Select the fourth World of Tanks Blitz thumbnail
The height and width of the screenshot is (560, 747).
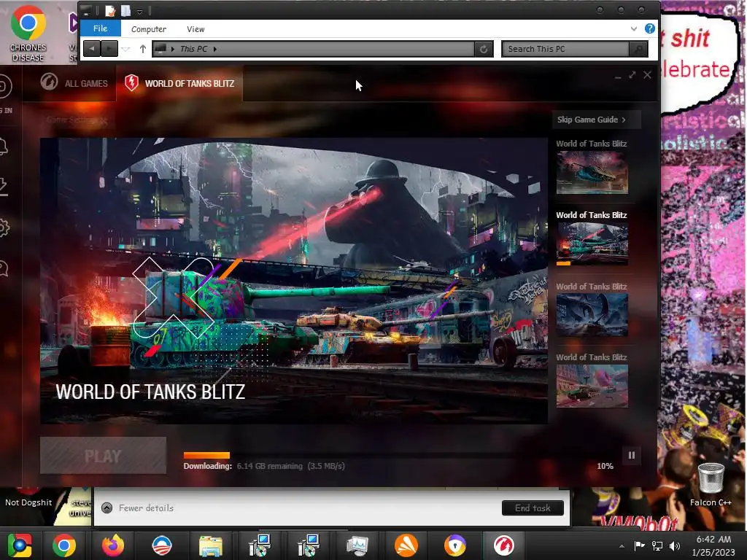592,386
